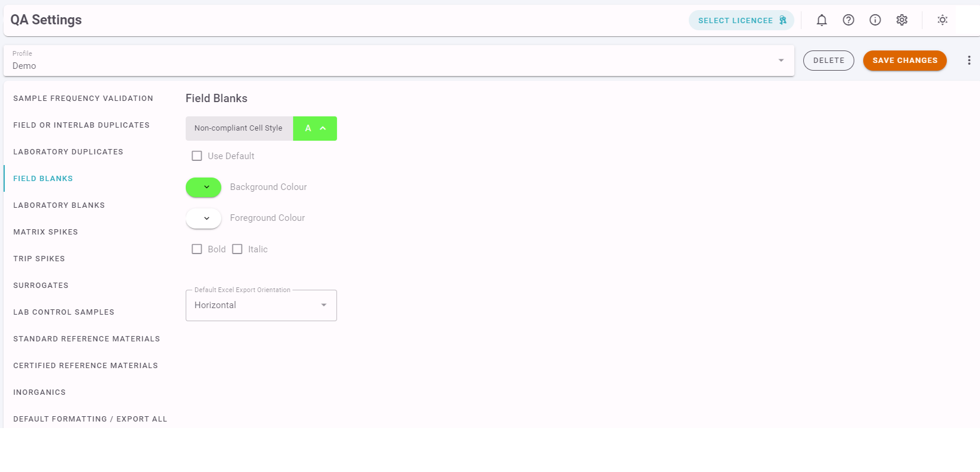Click the Delete profile button
Screen dimensions: 980x472
pos(829,61)
